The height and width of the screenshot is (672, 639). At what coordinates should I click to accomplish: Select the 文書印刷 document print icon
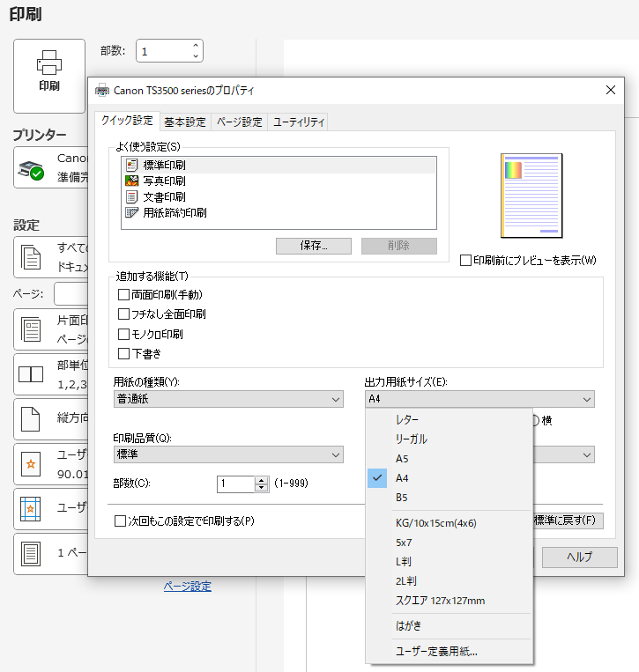[x=131, y=196]
